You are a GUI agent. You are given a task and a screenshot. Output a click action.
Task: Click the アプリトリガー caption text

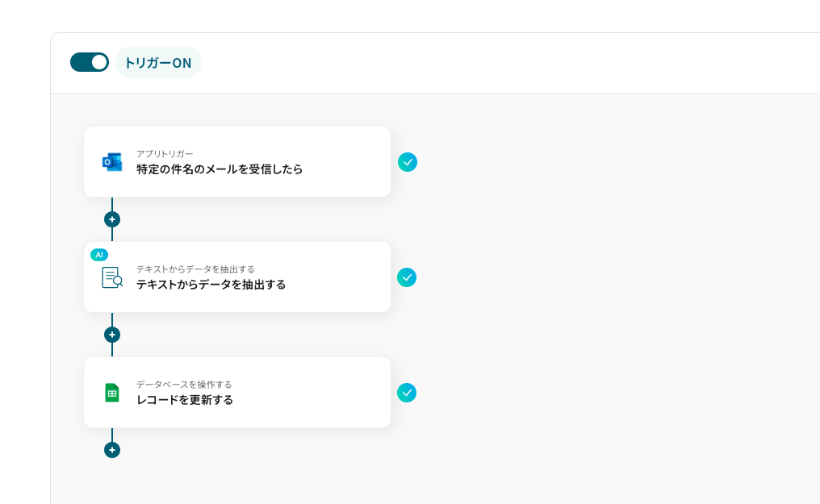pyautogui.click(x=165, y=153)
